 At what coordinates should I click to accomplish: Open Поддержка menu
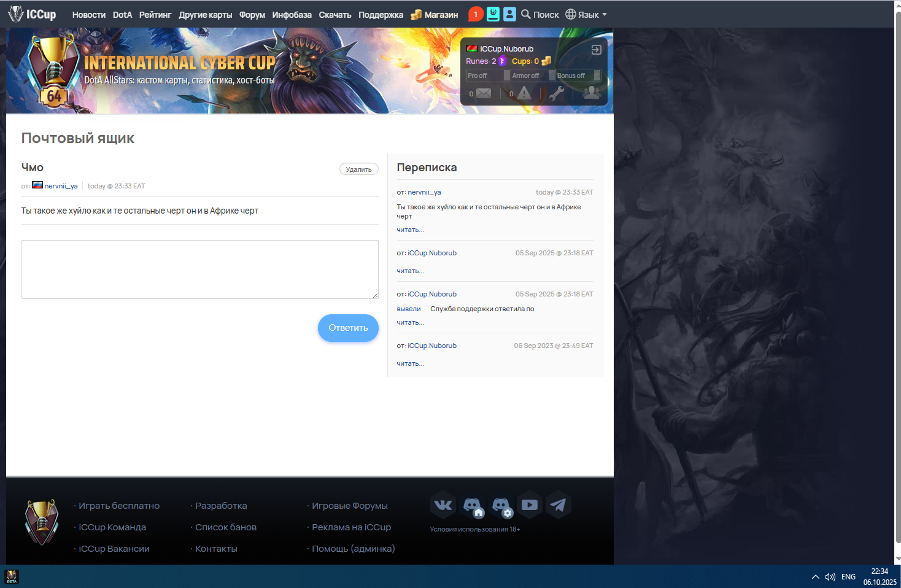(381, 15)
